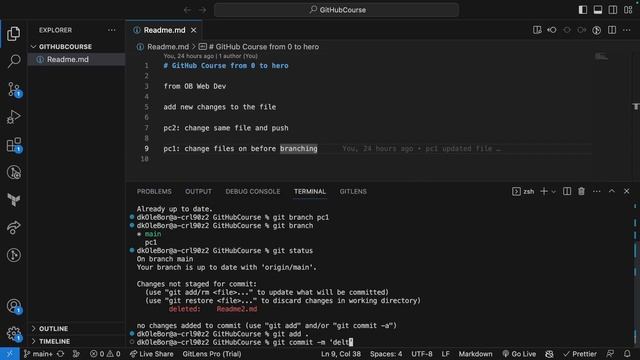
Task: Open the remote window indicator
Action: point(9,354)
